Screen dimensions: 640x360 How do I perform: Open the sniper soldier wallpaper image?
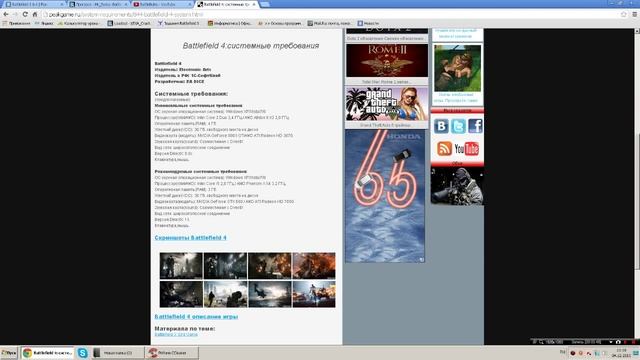[x=457, y=186]
